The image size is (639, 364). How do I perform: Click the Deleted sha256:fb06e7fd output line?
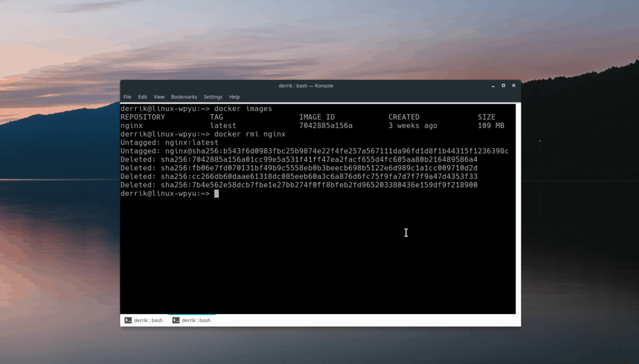[299, 168]
